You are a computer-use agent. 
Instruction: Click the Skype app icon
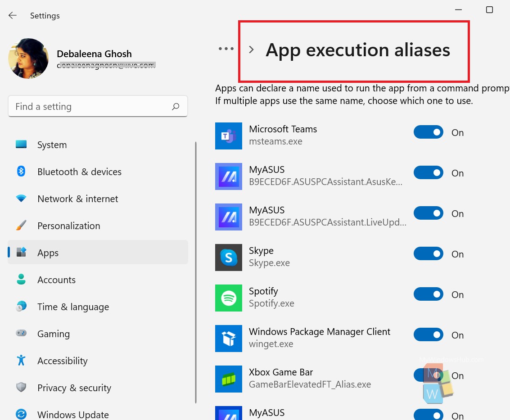click(x=229, y=257)
